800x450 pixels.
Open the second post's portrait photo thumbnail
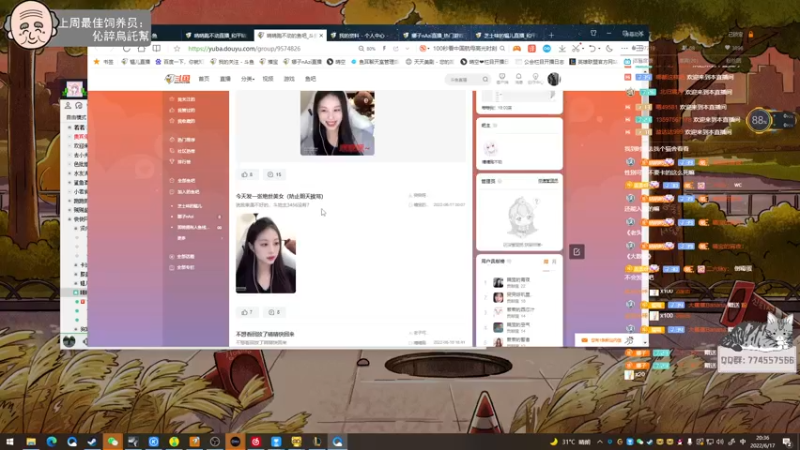[x=266, y=253]
